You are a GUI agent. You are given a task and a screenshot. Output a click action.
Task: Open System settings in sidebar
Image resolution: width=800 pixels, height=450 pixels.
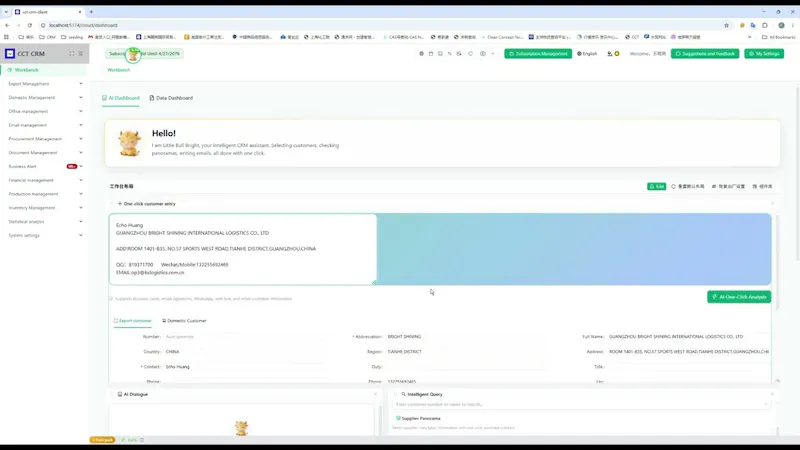(x=44, y=235)
